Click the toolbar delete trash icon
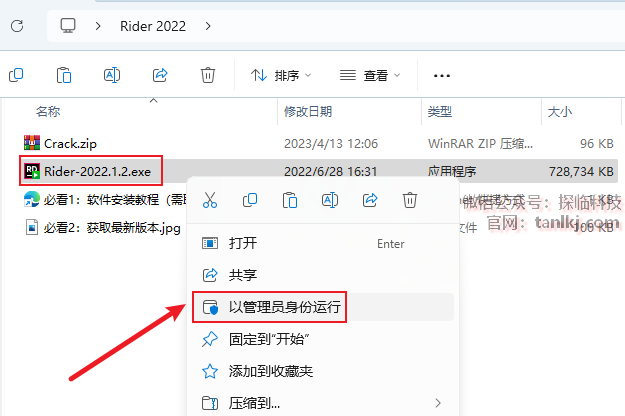The height and width of the screenshot is (416, 625). (208, 75)
